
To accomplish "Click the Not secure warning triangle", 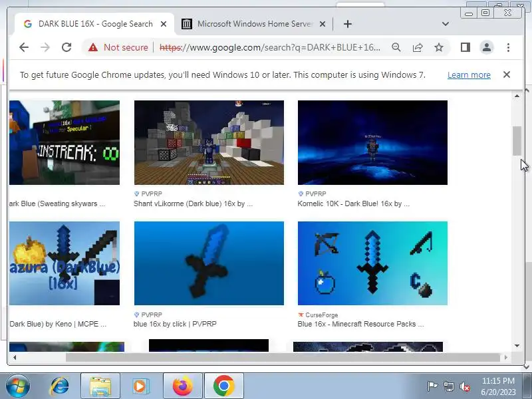I will [x=93, y=47].
